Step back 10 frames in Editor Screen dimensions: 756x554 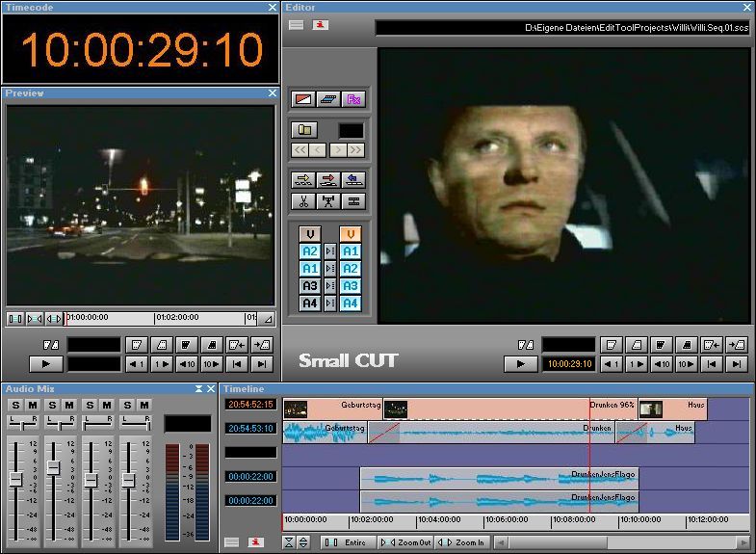[662, 364]
